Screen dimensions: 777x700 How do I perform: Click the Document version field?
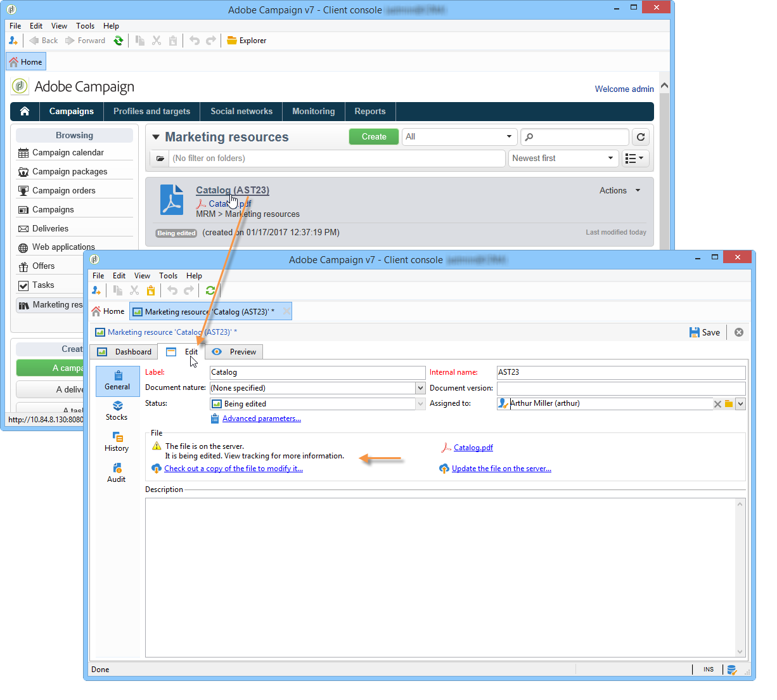tap(621, 388)
